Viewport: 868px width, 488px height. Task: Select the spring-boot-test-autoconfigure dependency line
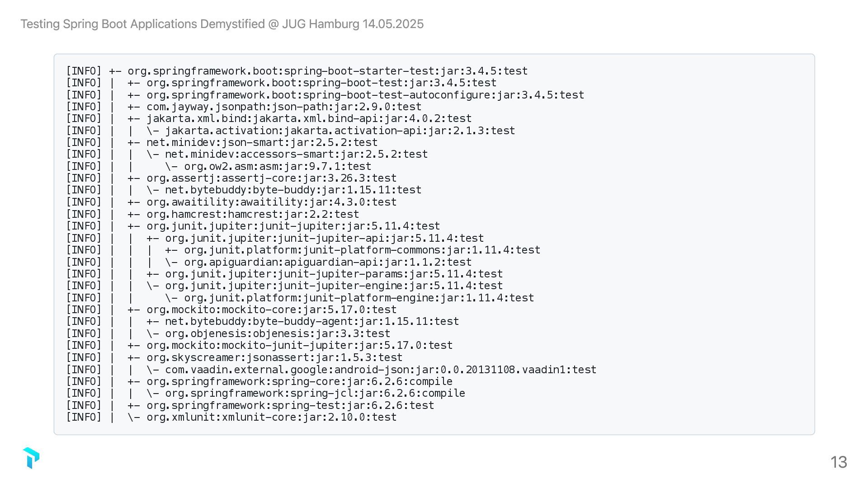tap(365, 95)
